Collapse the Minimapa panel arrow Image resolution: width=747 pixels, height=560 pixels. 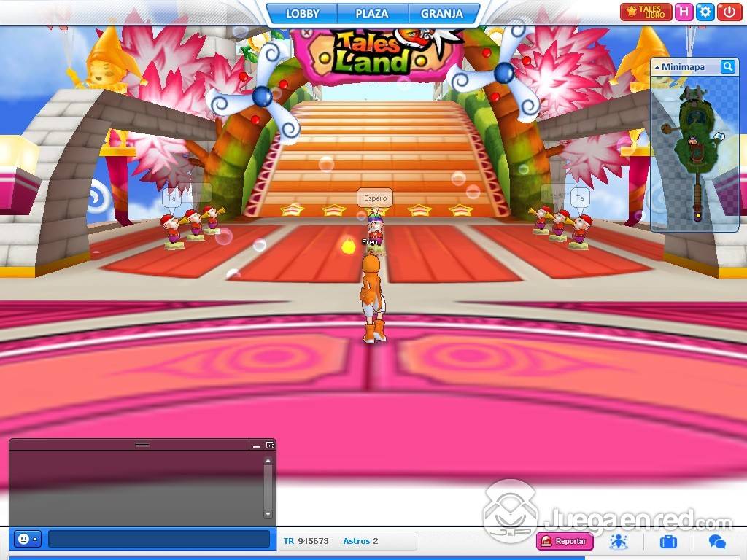coord(657,67)
